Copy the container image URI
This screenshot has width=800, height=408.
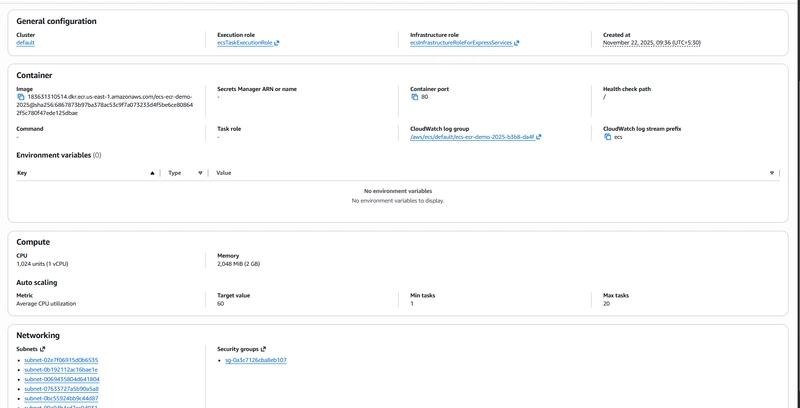tap(20, 97)
